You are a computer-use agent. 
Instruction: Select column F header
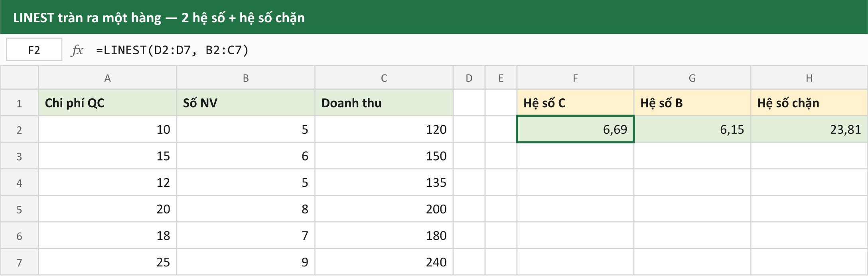575,78
